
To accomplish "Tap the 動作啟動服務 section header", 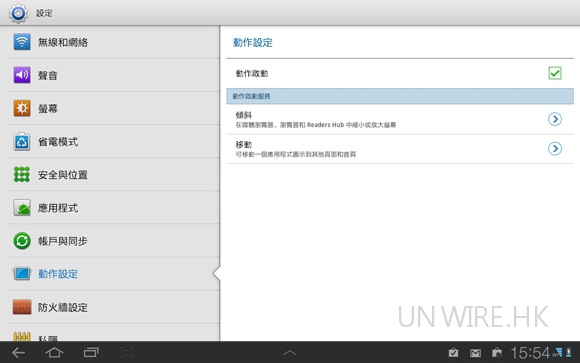I will [x=400, y=96].
